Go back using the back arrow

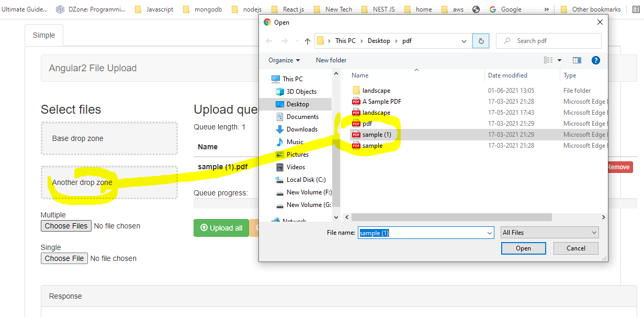[x=269, y=40]
